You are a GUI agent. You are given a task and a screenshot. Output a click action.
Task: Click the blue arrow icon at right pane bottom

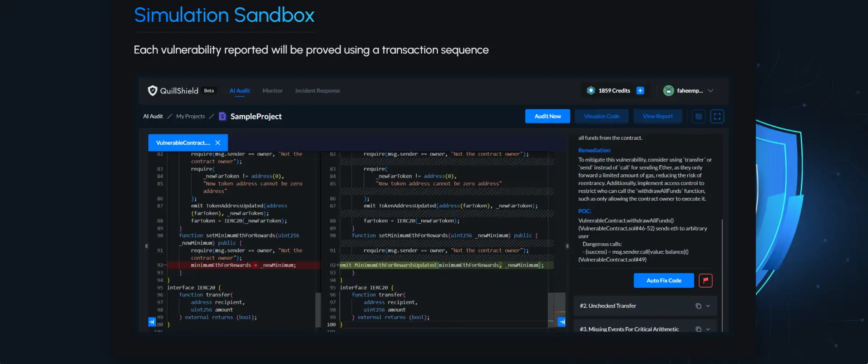pyautogui.click(x=562, y=322)
